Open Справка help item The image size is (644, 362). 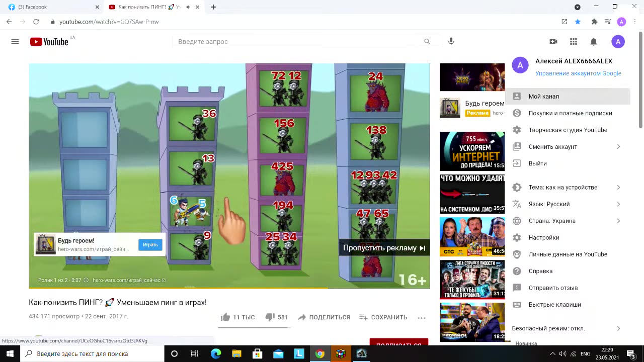pos(568,271)
